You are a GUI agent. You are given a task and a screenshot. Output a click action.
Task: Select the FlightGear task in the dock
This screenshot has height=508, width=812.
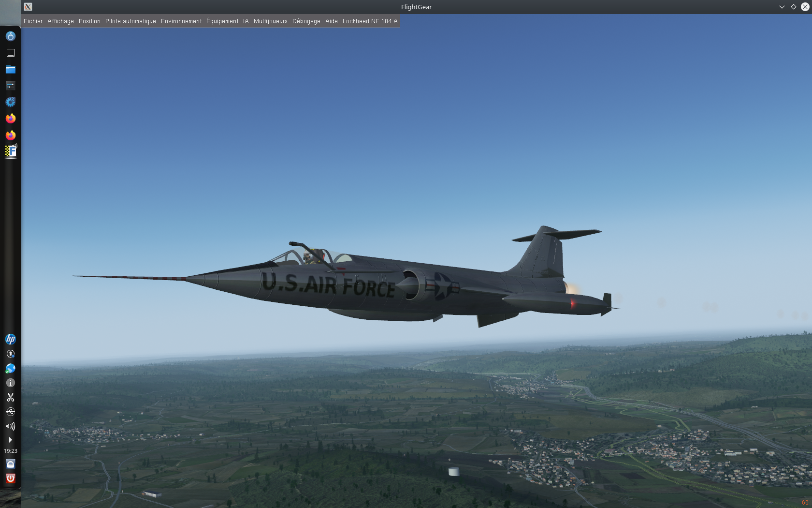pos(11,151)
